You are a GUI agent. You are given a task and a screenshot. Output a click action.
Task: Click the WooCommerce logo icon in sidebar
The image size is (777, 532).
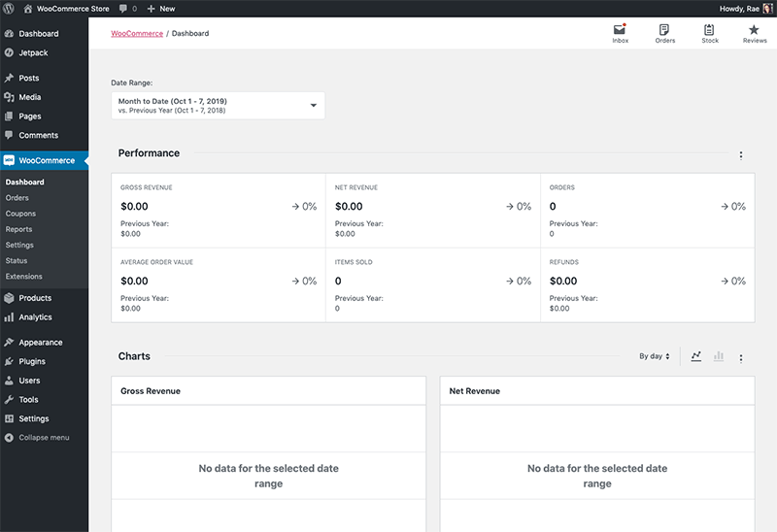click(x=9, y=160)
